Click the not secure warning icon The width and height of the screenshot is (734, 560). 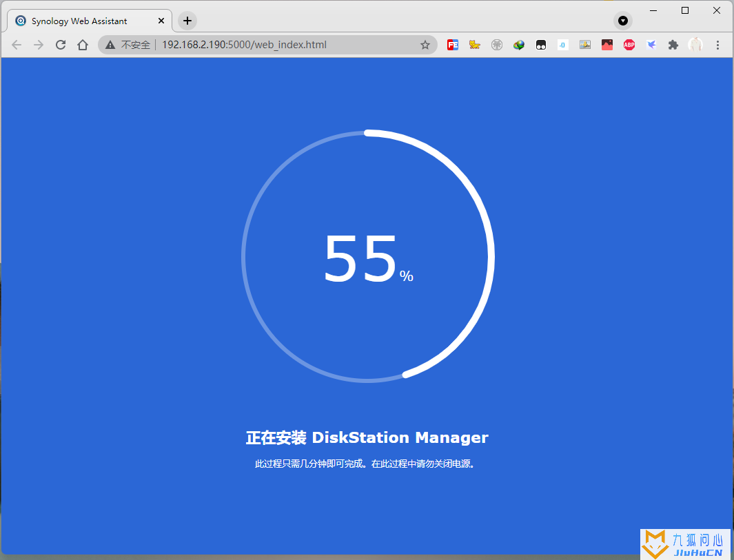point(110,45)
